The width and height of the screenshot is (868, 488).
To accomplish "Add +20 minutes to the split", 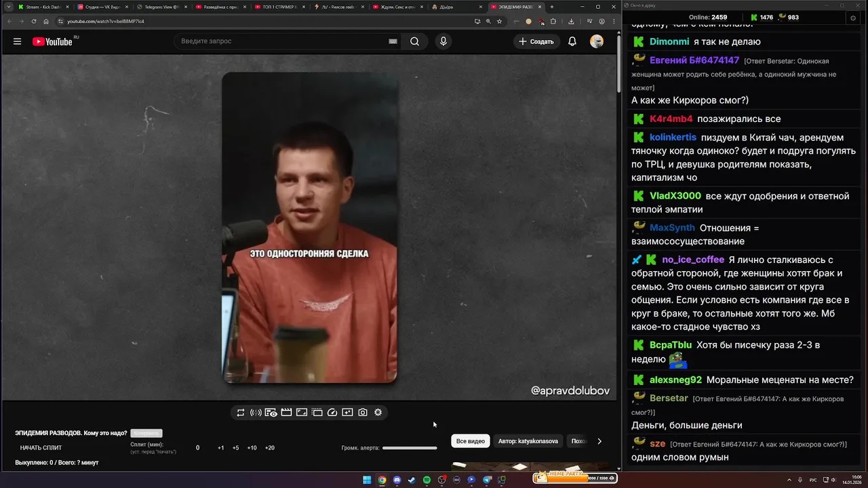I will (x=269, y=447).
